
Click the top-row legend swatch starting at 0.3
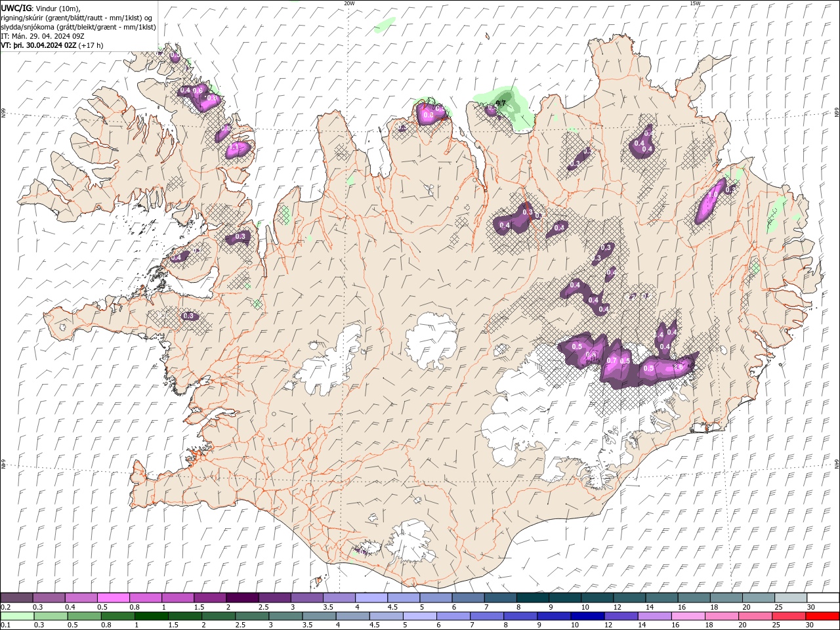pyautogui.click(x=49, y=598)
